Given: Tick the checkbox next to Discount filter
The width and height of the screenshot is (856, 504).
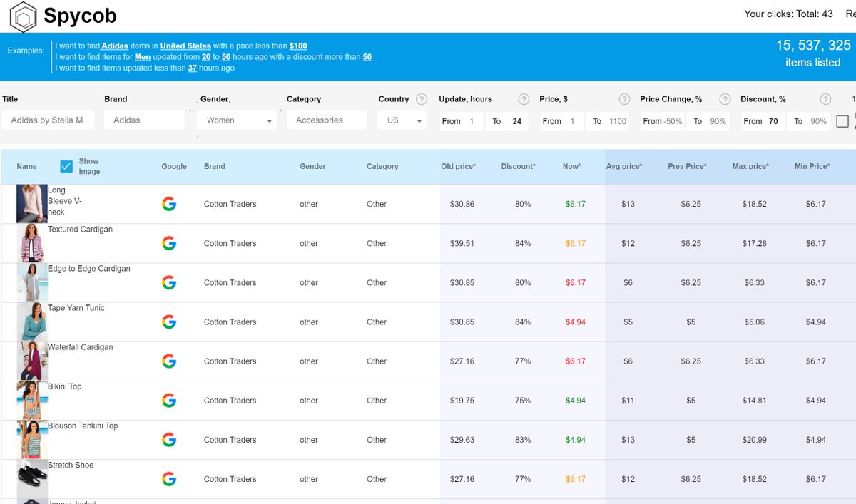Looking at the screenshot, I should (x=842, y=121).
